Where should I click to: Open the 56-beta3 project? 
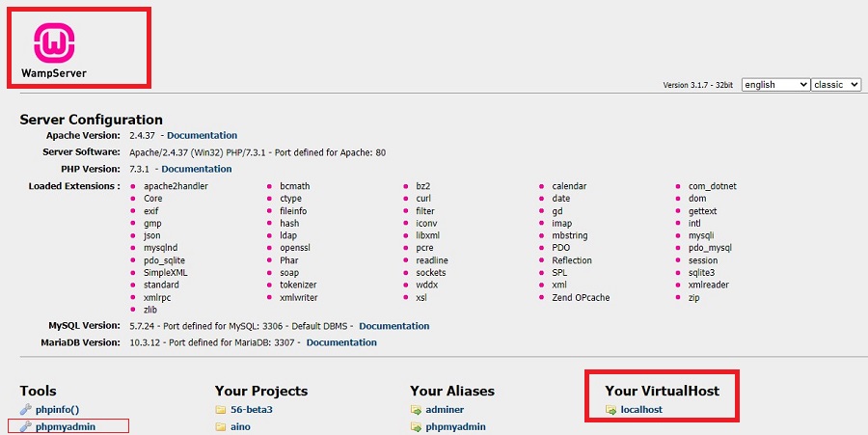(x=252, y=410)
